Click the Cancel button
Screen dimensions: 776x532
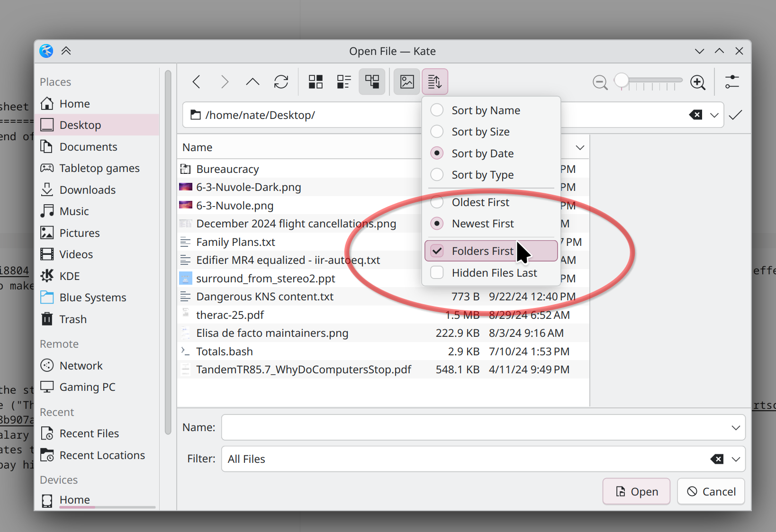tap(711, 492)
